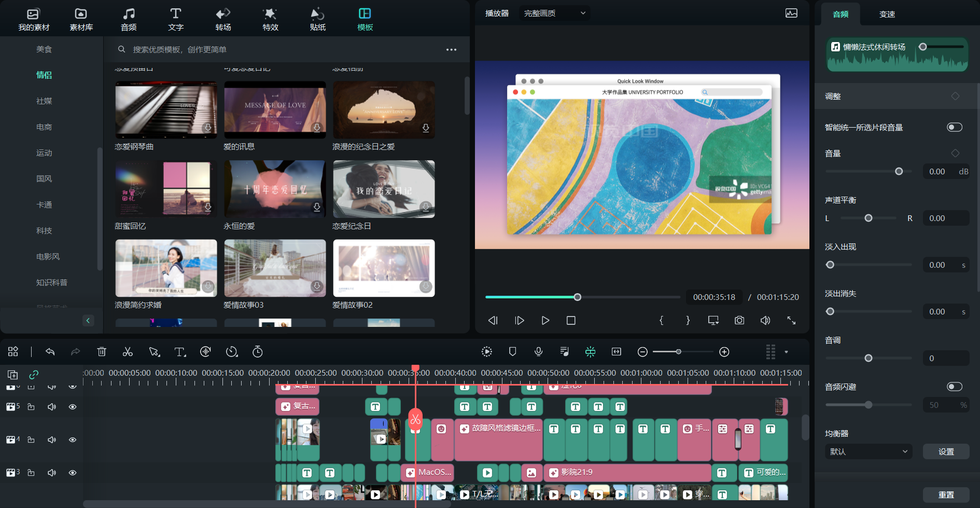Open the 完整画质 quality dropdown
The width and height of the screenshot is (980, 508).
click(554, 13)
